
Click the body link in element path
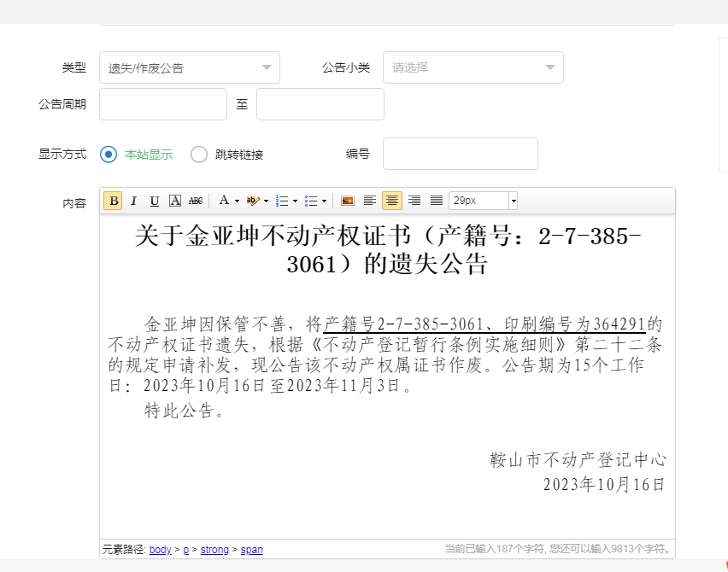(x=160, y=549)
